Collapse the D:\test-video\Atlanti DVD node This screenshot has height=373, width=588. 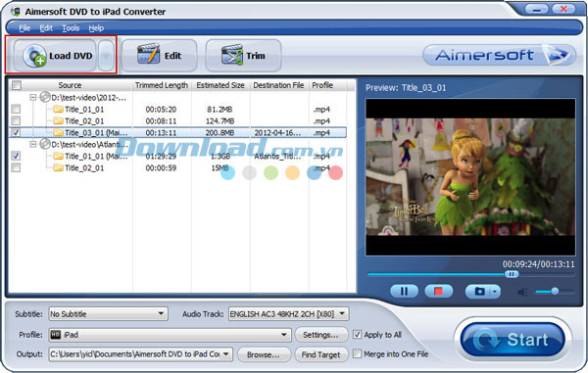click(x=33, y=144)
